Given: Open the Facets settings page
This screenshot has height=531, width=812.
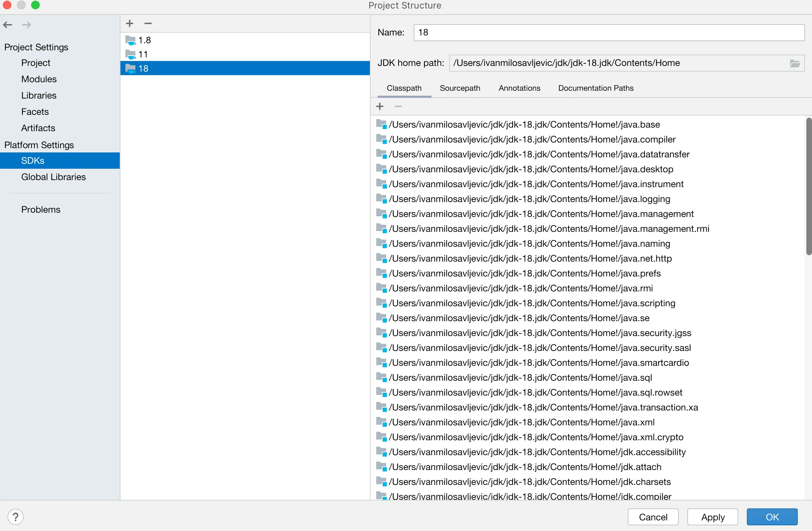Looking at the screenshot, I should 60,112.
